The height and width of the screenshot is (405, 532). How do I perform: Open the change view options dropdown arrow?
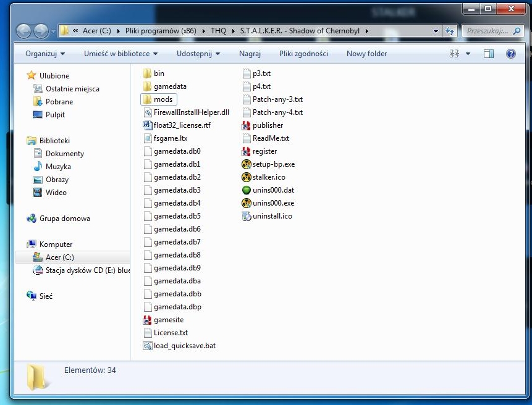468,54
